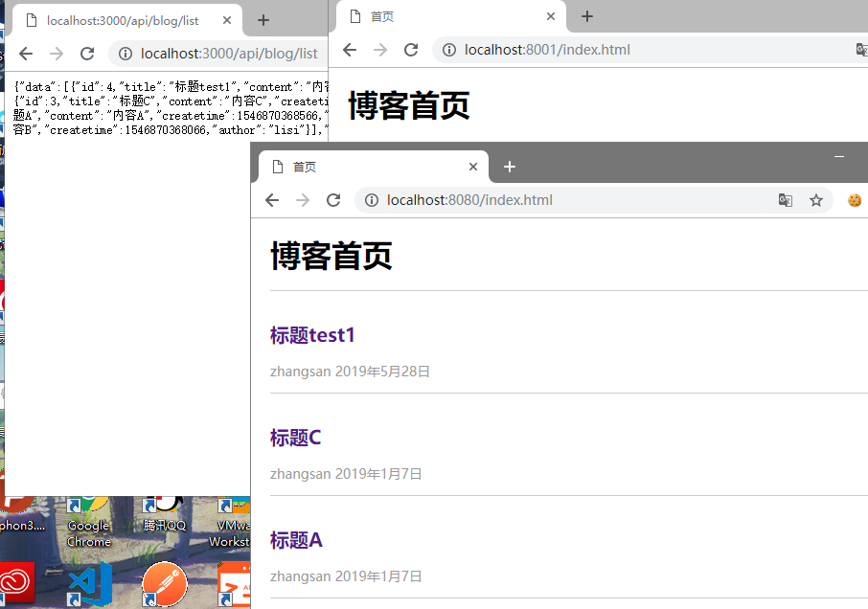The image size is (868, 609).
Task: Bookmark the page using the star icon
Action: point(816,200)
